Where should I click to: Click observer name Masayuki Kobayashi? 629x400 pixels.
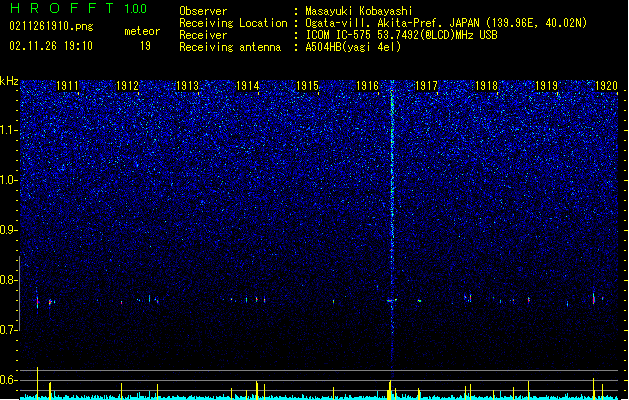pos(359,11)
